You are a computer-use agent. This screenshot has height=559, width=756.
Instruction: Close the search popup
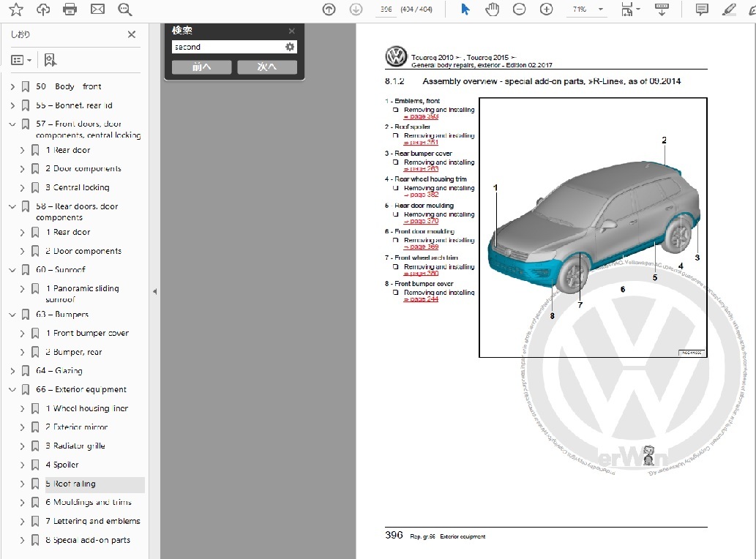[x=292, y=31]
